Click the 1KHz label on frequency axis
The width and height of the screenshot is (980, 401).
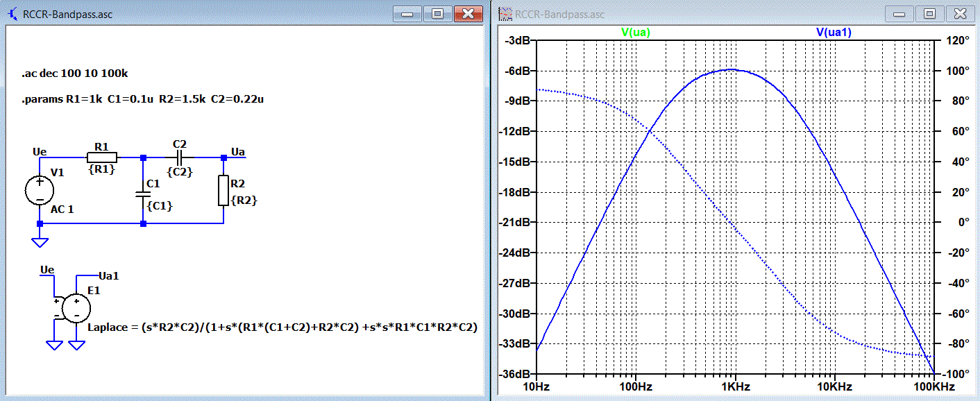[x=734, y=386]
